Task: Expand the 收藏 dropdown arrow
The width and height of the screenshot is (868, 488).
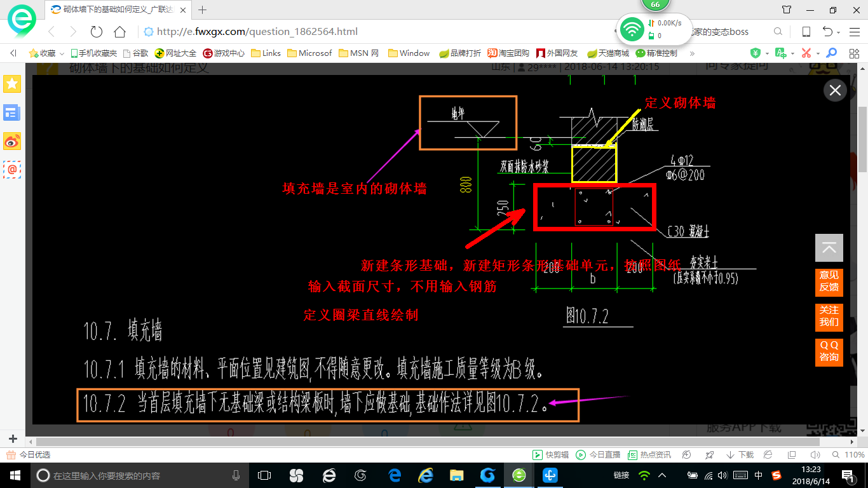Action: tap(62, 54)
